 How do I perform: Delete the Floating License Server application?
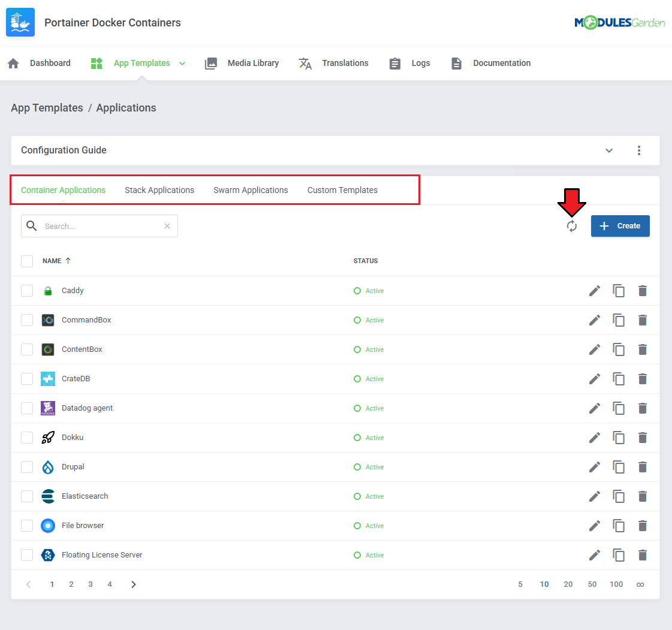(643, 555)
